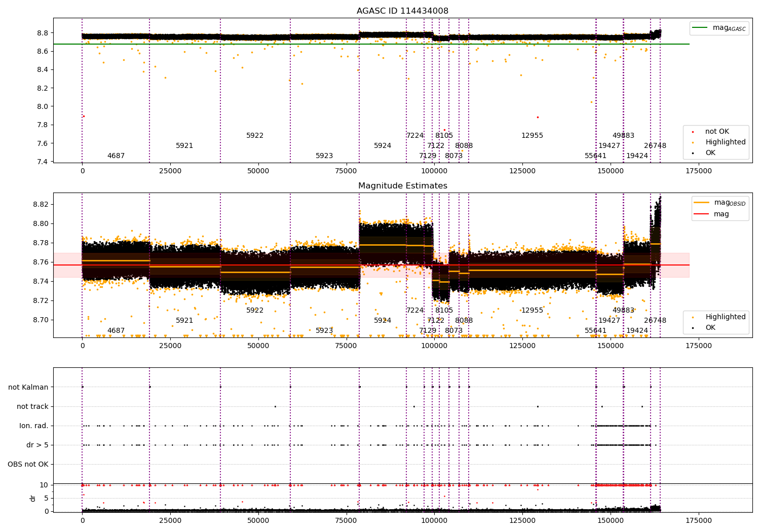The width and height of the screenshot is (760, 532).
Task: Select the 'not OK' legend entry
Action: point(711,132)
